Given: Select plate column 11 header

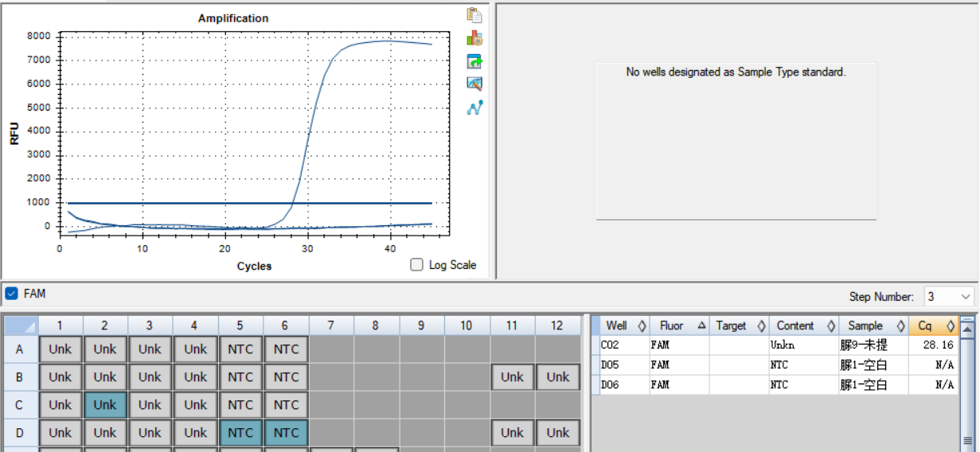Looking at the screenshot, I should coord(512,325).
